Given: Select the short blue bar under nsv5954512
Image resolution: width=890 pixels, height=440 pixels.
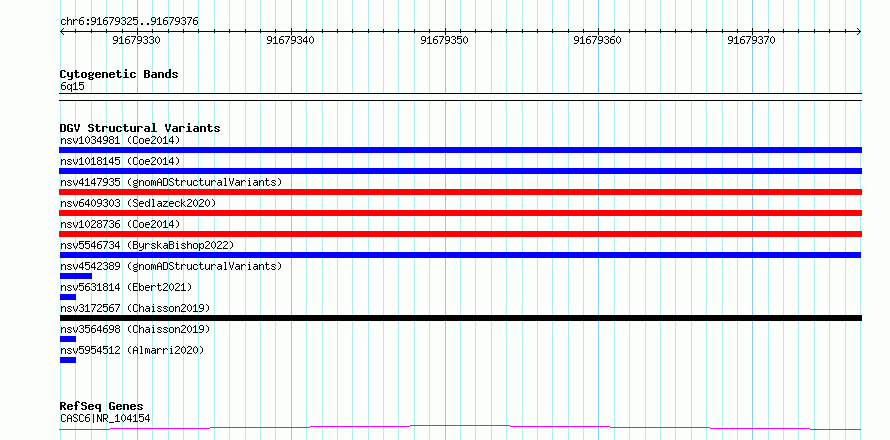Looking at the screenshot, I should point(68,360).
